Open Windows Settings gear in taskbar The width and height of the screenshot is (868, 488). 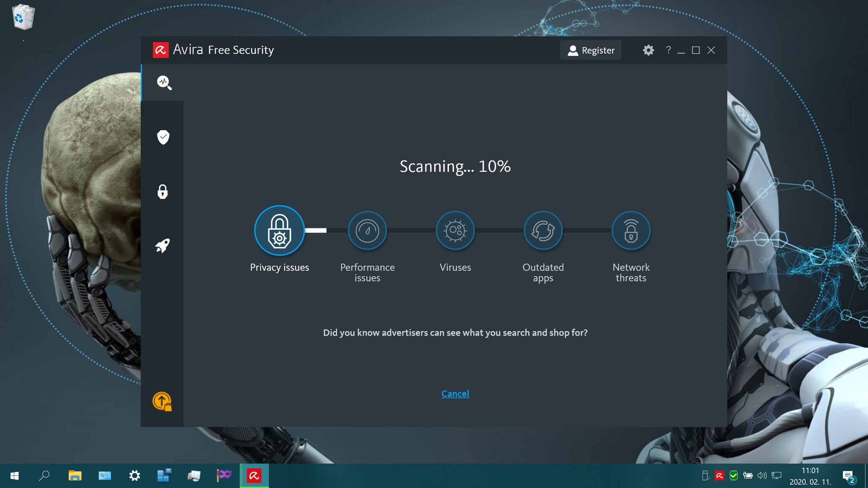click(x=135, y=476)
